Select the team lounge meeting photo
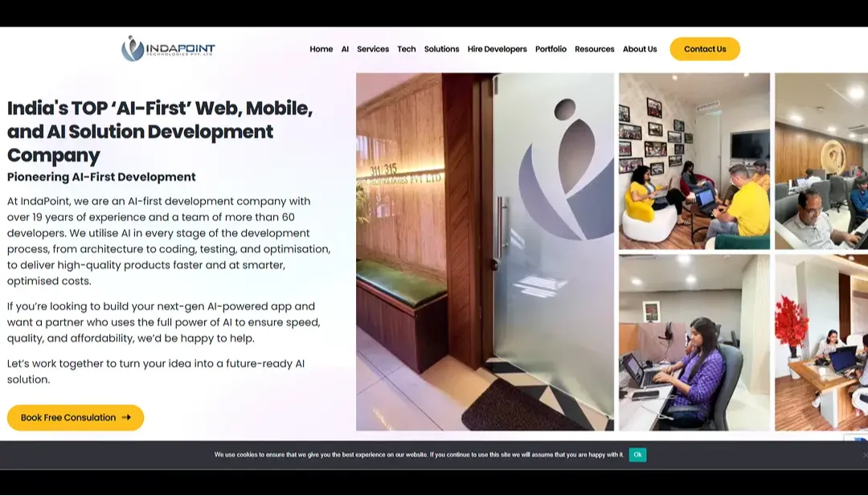Screen dimensions: 868x496 point(694,161)
